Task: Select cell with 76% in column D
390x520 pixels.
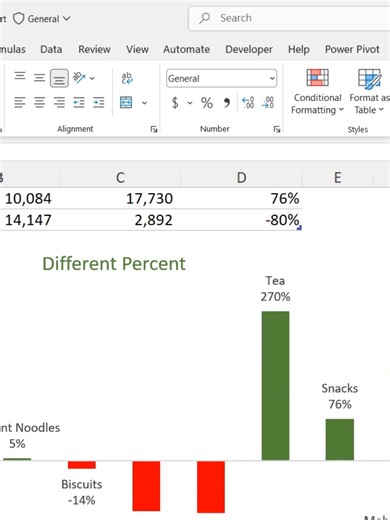Action: click(x=242, y=198)
